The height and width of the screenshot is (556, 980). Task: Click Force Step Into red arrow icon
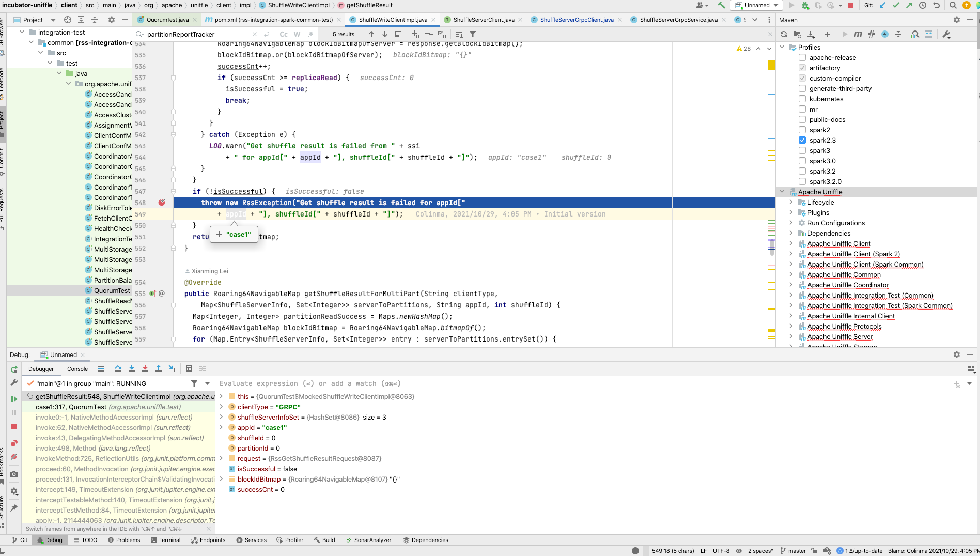click(x=145, y=368)
